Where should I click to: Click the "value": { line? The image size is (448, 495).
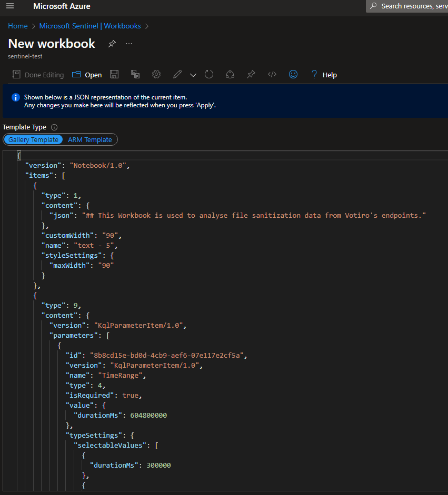[86, 406]
